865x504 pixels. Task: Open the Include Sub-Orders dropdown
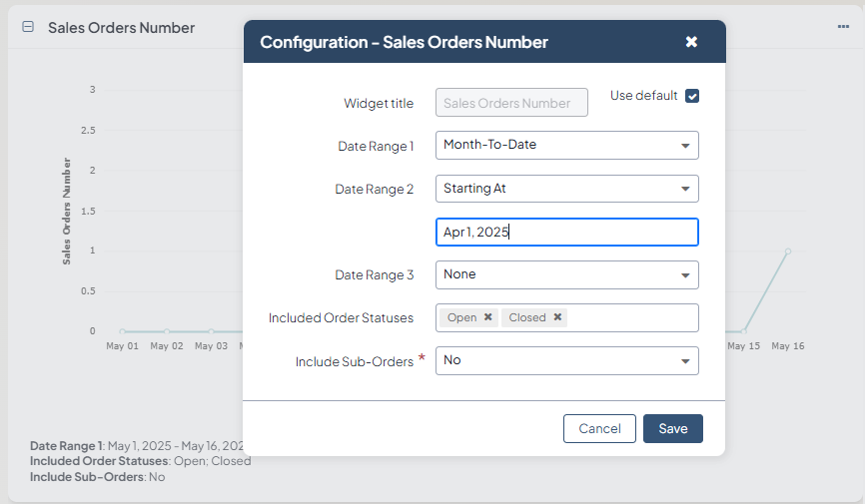point(566,360)
